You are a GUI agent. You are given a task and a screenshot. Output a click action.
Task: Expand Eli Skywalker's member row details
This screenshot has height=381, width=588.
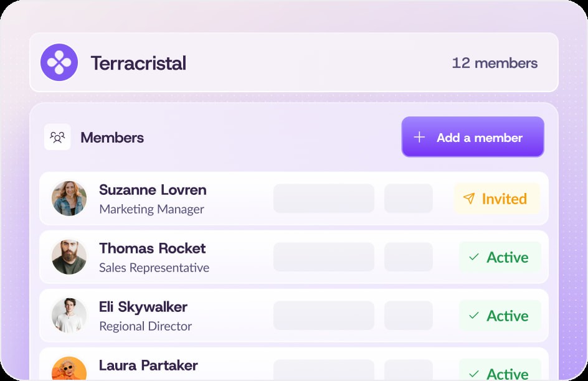click(x=293, y=316)
